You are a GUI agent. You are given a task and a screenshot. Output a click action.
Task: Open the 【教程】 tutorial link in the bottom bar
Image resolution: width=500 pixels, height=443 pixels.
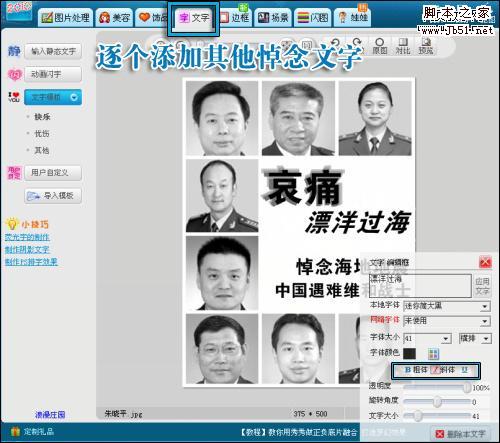pyautogui.click(x=299, y=432)
